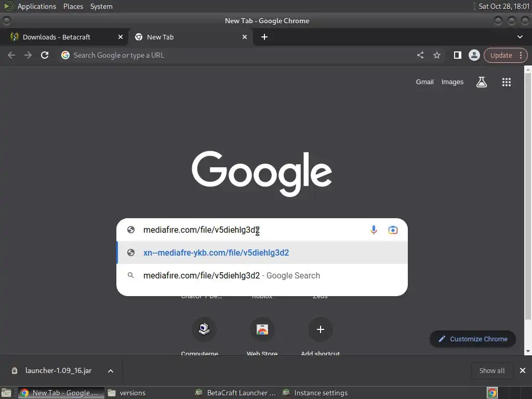Open the Chrome profile avatar menu
Viewport: 532px width, 399px height.
[x=474, y=55]
